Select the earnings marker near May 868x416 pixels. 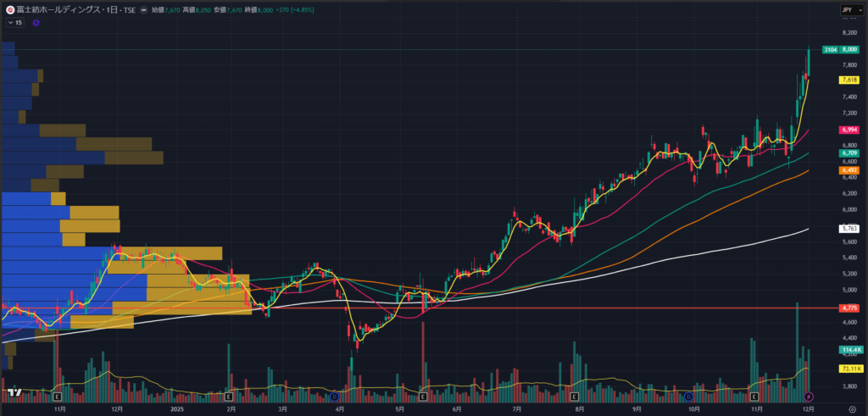(423, 397)
